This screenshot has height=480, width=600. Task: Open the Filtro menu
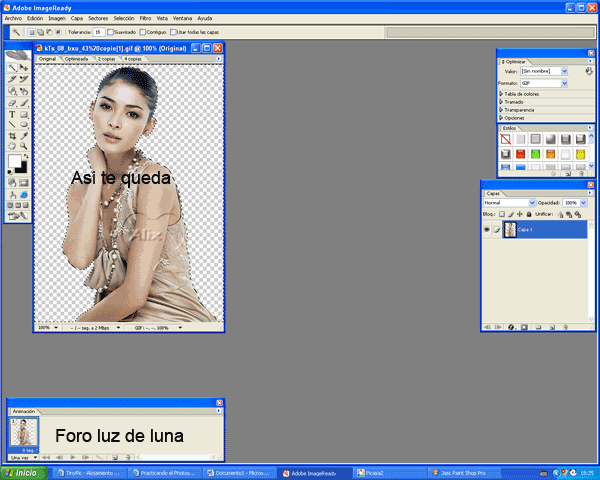click(x=145, y=18)
